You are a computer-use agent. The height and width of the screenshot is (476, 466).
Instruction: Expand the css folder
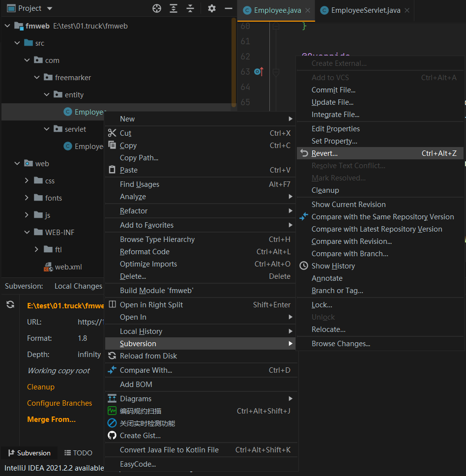pos(27,180)
